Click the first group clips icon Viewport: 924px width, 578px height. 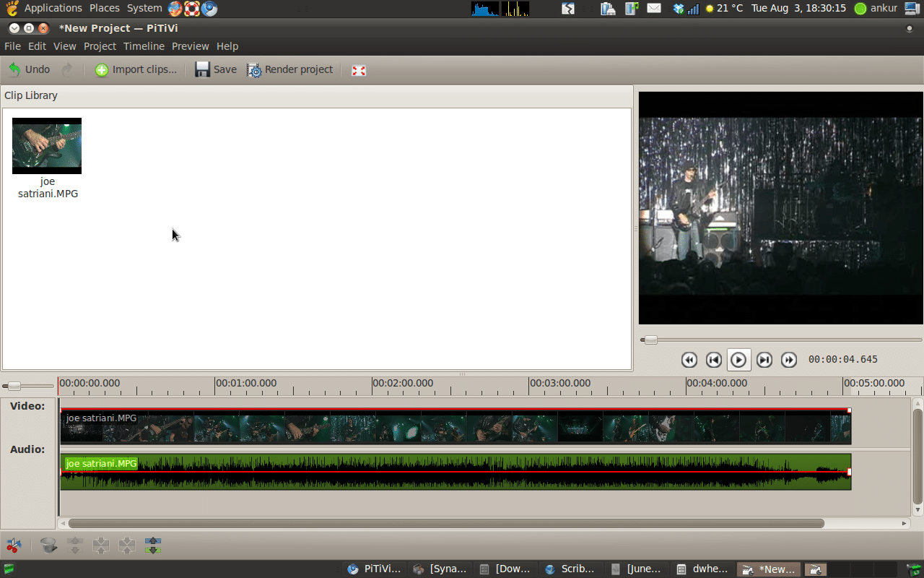point(101,545)
